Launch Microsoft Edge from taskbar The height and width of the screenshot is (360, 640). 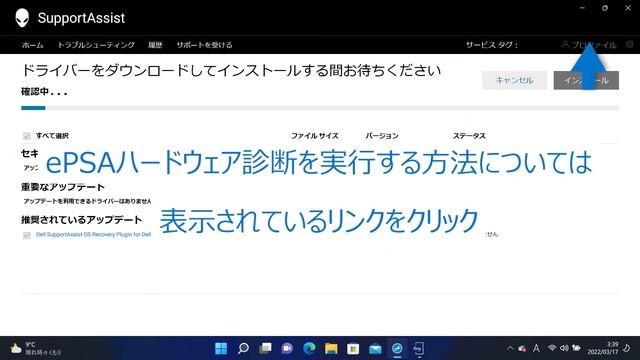coord(309,349)
